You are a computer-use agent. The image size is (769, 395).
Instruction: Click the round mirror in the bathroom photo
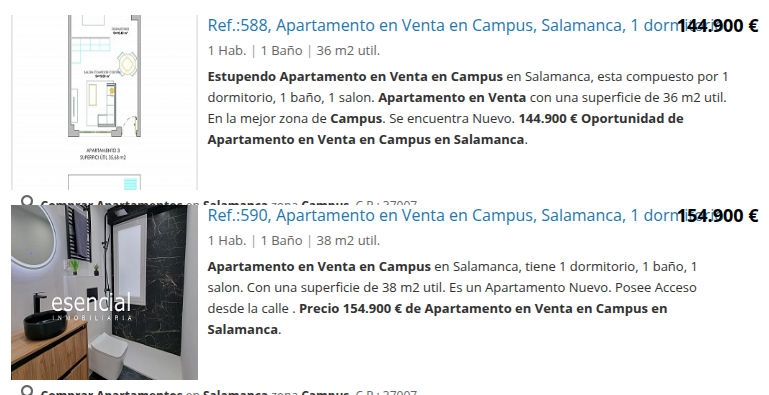click(x=33, y=237)
